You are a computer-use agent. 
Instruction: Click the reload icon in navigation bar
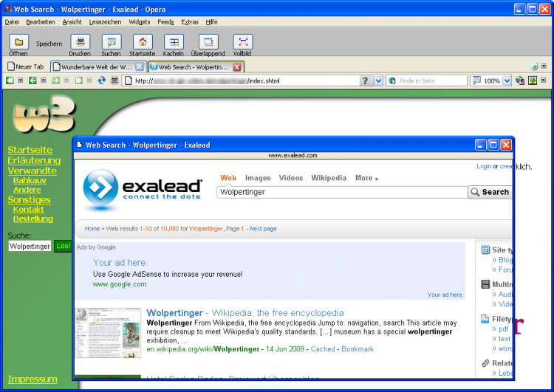pos(102,80)
